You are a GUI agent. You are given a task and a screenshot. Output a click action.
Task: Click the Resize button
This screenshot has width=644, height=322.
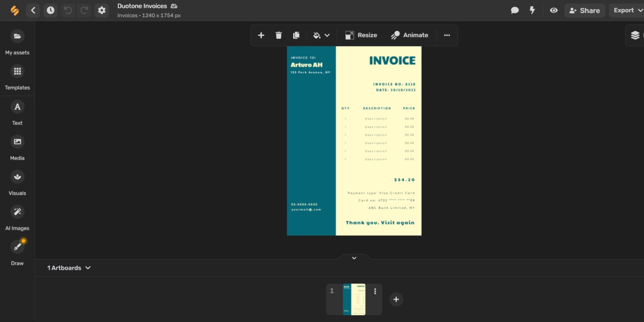(x=361, y=35)
